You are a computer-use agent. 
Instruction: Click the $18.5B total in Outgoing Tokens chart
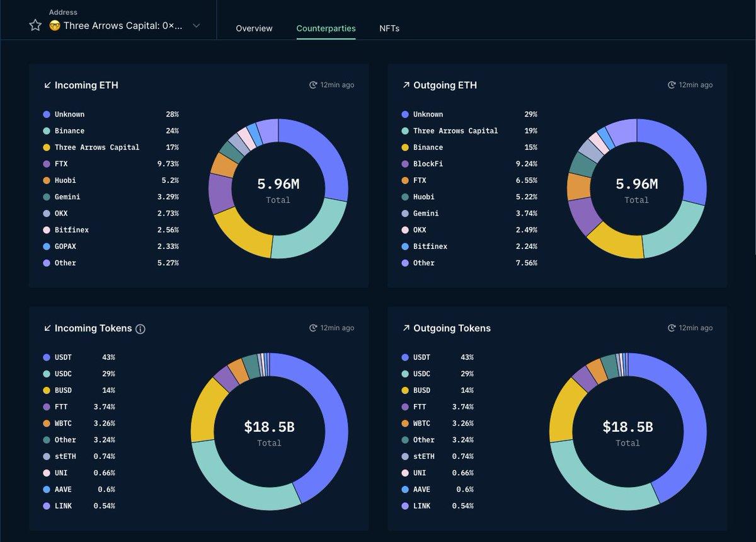(627, 427)
